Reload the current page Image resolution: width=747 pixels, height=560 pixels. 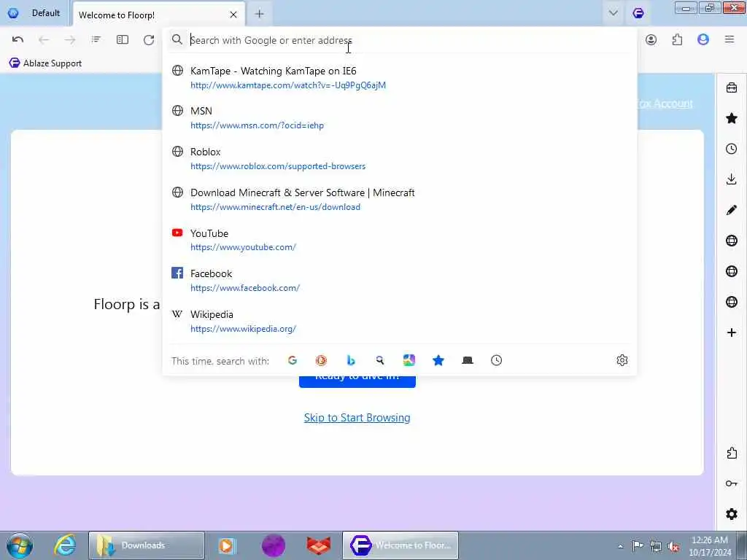pyautogui.click(x=149, y=39)
